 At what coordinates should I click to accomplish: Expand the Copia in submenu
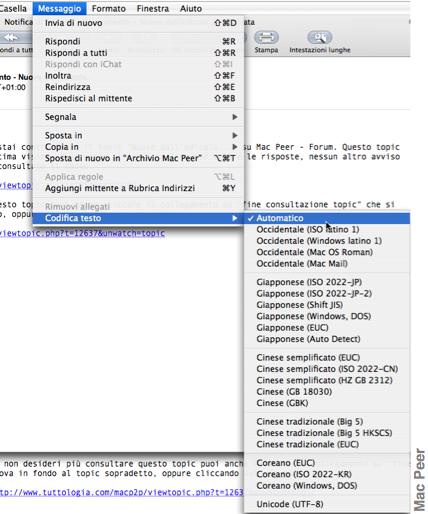pyautogui.click(x=138, y=147)
